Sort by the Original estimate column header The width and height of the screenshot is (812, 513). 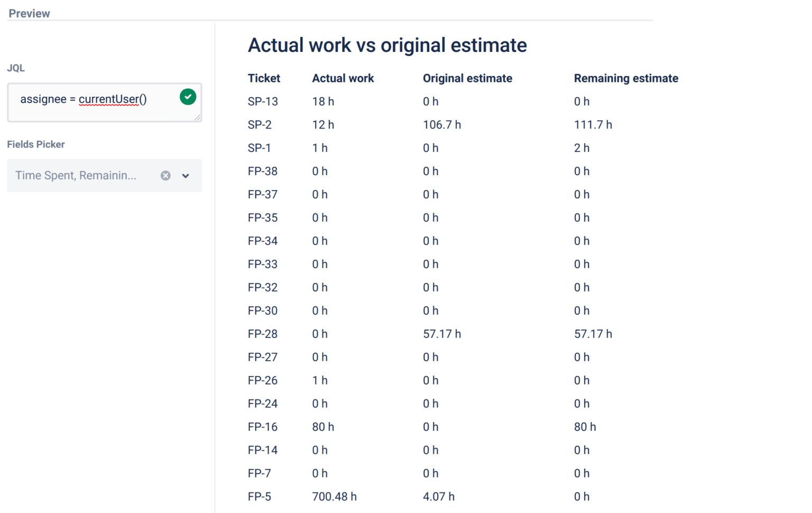click(467, 78)
